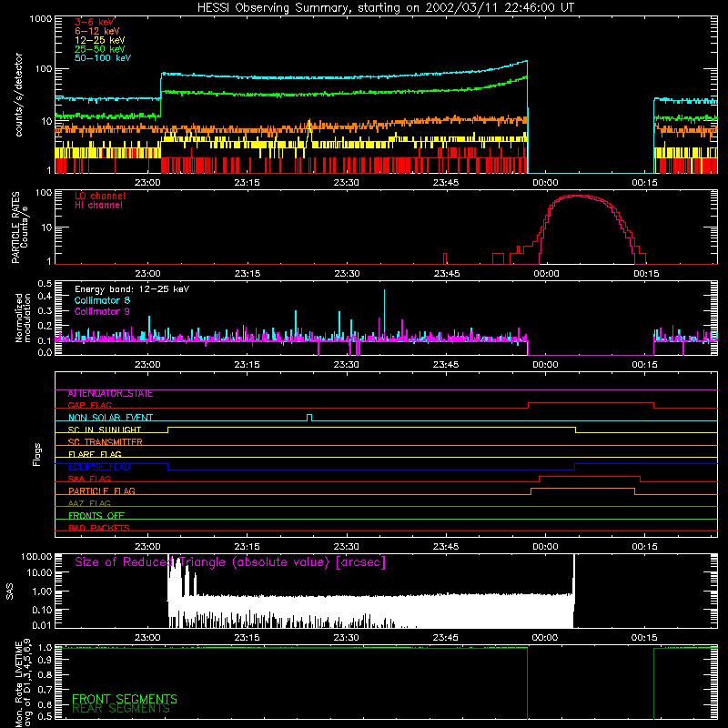Screen dimensions: 728x728
Task: Click the 'Flags' y-axis label
Action: pyautogui.click(x=37, y=454)
